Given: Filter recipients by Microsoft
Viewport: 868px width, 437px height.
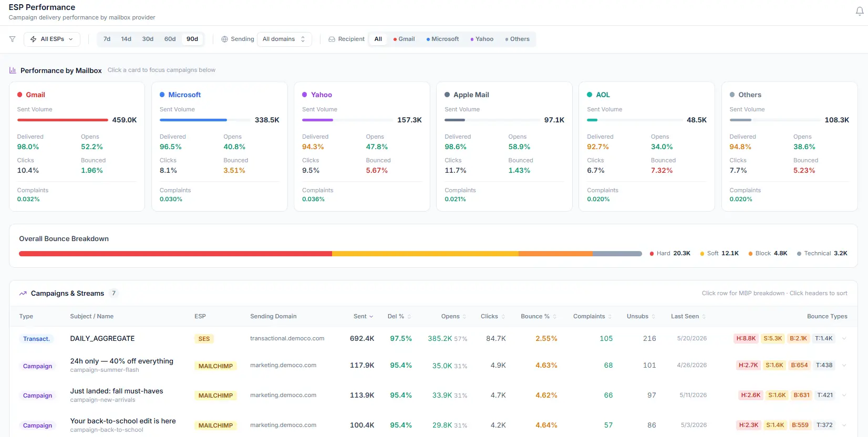Looking at the screenshot, I should [x=442, y=39].
